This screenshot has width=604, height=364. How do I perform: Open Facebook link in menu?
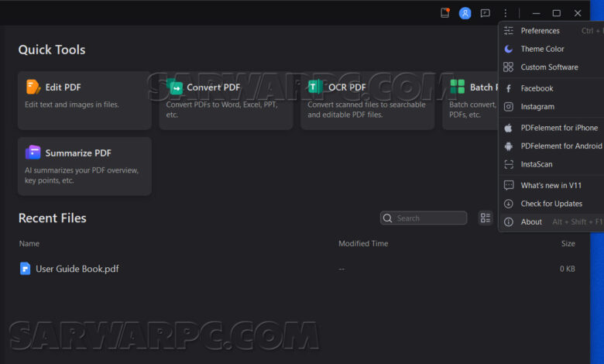coord(551,88)
